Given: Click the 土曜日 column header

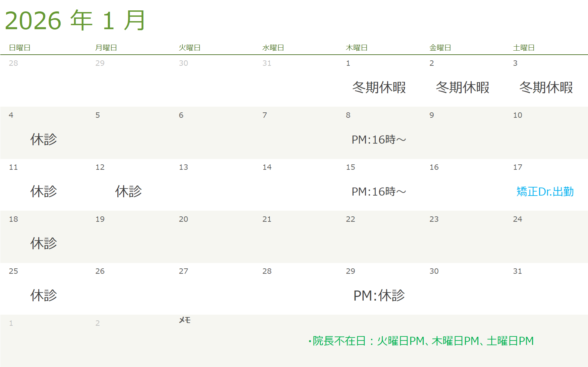Looking at the screenshot, I should click(524, 48).
